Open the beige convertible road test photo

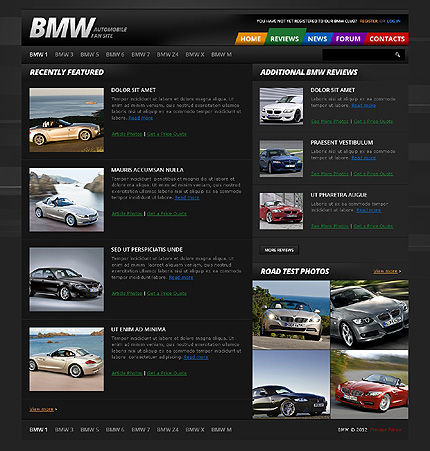291,314
